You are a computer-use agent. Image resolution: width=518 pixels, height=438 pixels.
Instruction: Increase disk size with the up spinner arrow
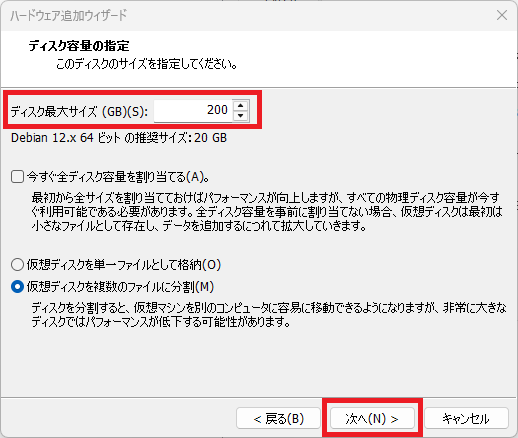[241, 105]
